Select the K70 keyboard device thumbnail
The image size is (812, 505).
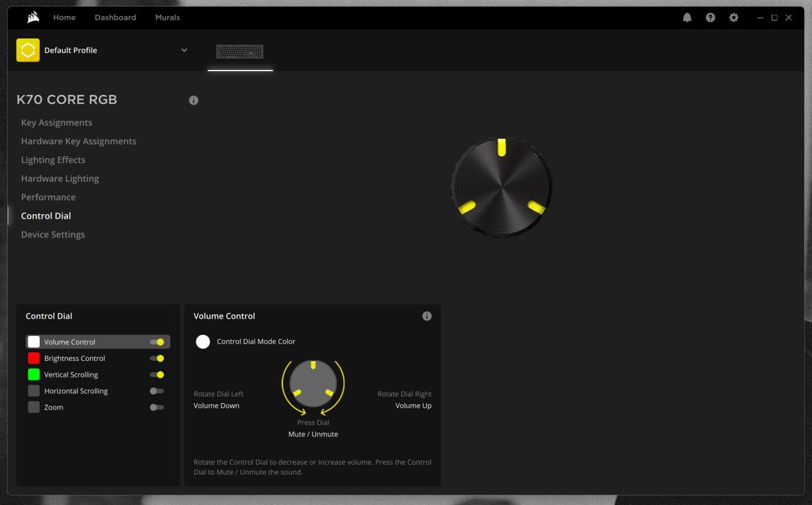point(240,52)
